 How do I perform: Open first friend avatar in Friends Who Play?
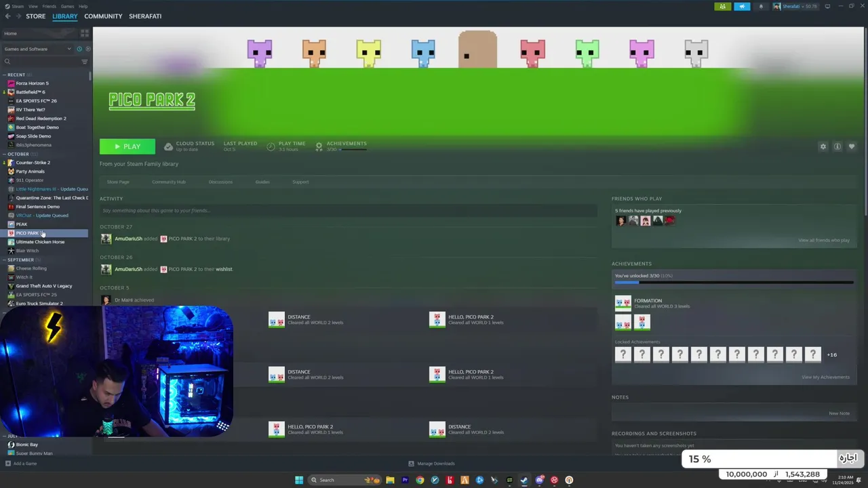click(620, 220)
